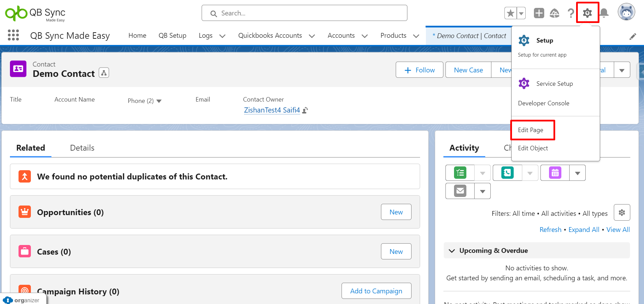The image size is (644, 304).
Task: Click the favorites star icon
Action: 511,13
